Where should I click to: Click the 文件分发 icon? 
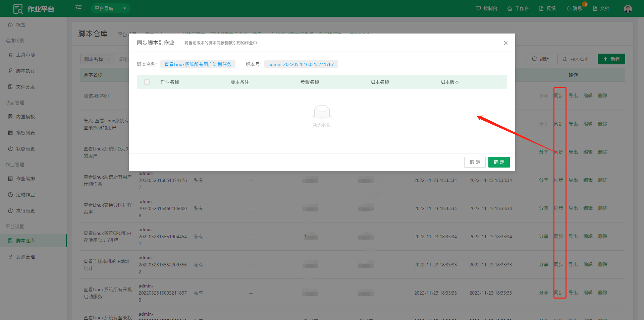point(10,87)
